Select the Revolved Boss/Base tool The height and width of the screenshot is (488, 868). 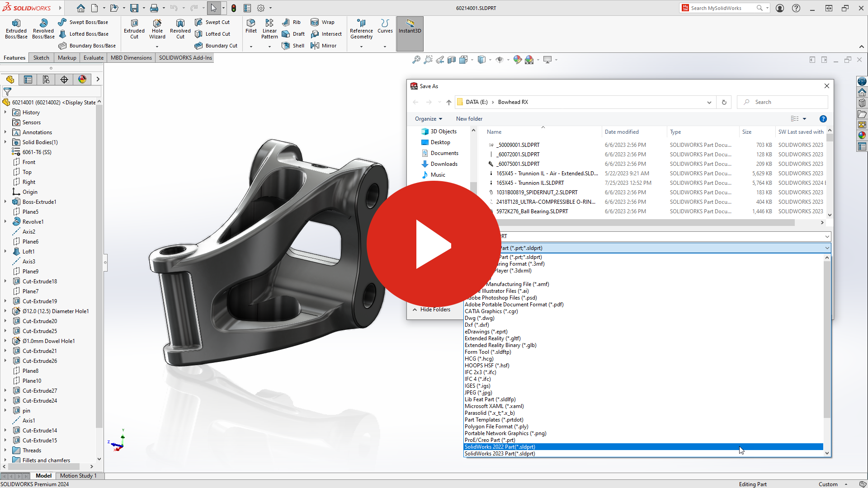(x=43, y=29)
